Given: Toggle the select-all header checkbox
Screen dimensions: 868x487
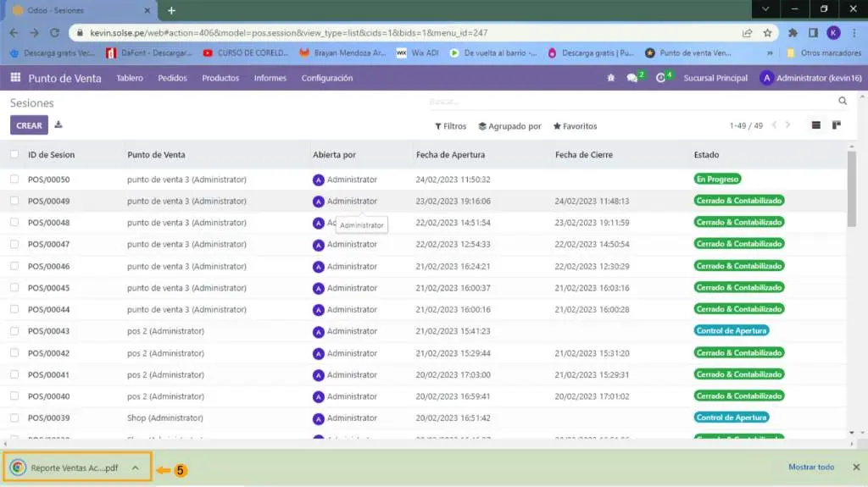Looking at the screenshot, I should [x=14, y=154].
